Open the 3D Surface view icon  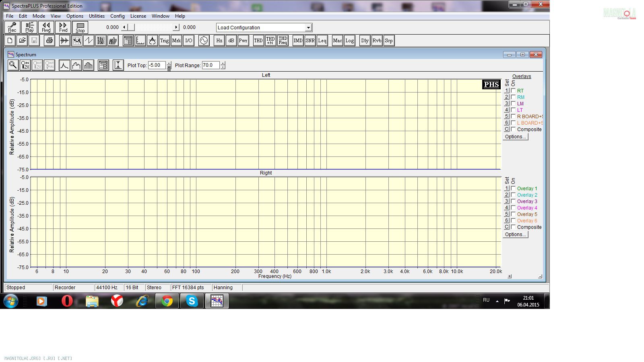pos(113,41)
